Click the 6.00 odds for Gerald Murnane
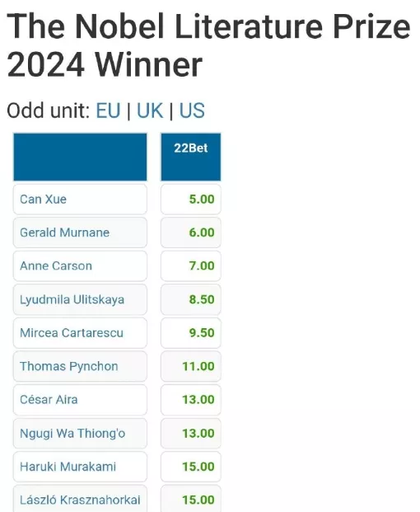 pos(191,233)
